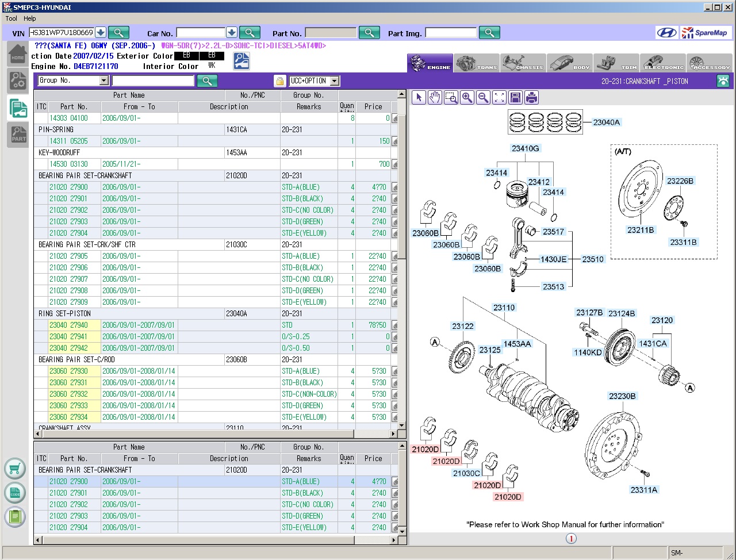Save the diagram with disk icon
The width and height of the screenshot is (736, 560).
[x=515, y=98]
